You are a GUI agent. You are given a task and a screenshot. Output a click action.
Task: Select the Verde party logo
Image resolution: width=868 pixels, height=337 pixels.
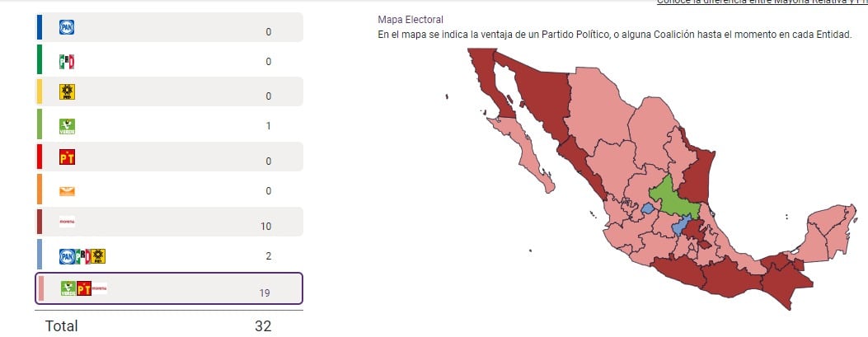[67, 125]
